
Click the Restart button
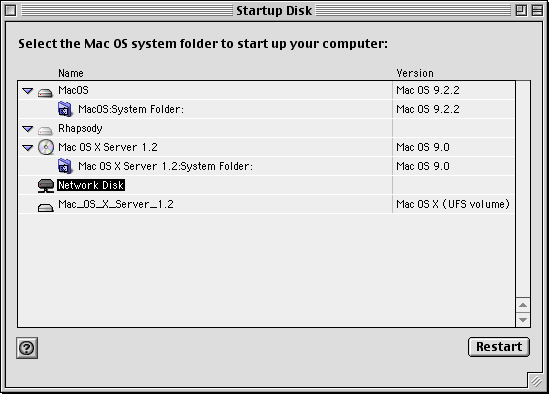[499, 347]
